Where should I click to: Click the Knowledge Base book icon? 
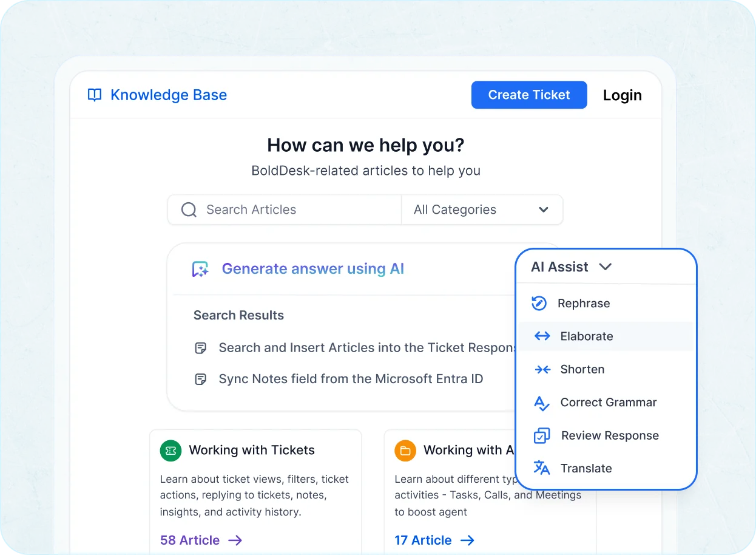click(x=95, y=95)
